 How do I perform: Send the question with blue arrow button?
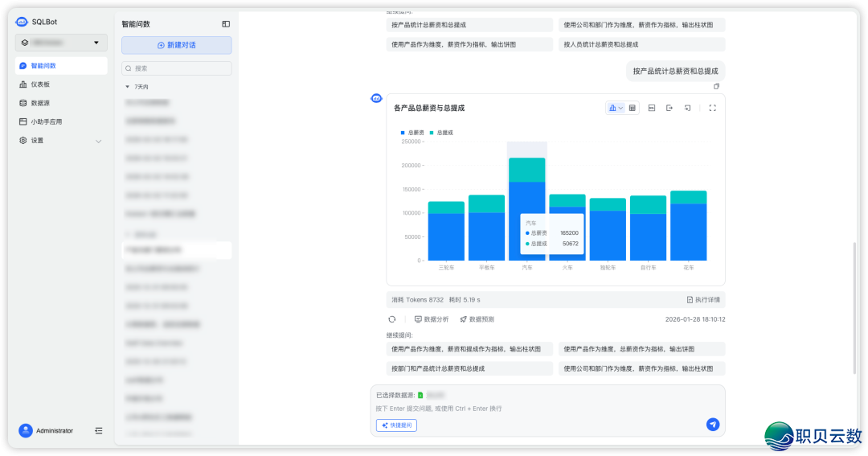click(712, 425)
